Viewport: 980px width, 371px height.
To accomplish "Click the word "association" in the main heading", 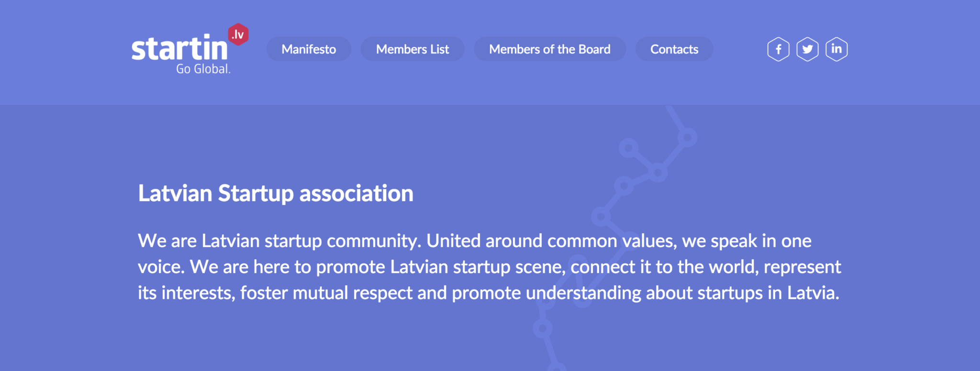I will (x=356, y=194).
